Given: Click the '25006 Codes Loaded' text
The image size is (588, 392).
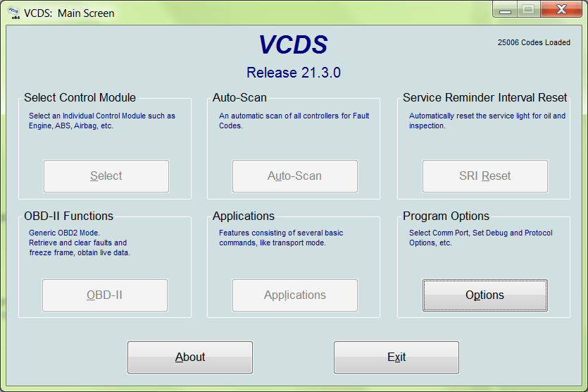Looking at the screenshot, I should (534, 42).
